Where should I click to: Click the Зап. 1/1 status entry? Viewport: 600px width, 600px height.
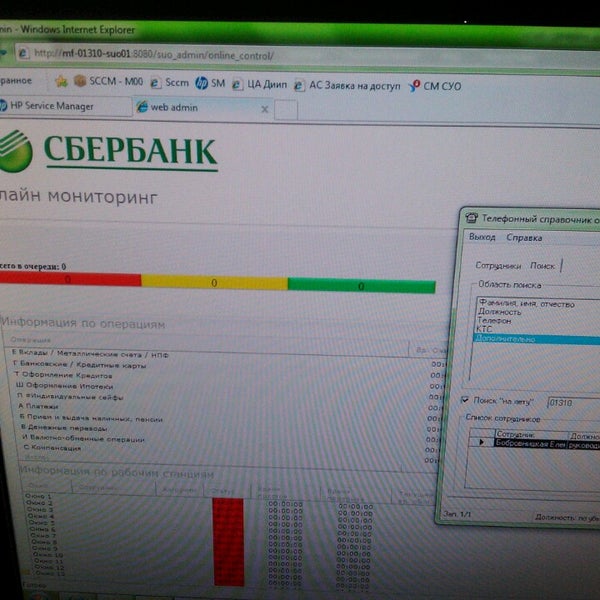[x=457, y=514]
